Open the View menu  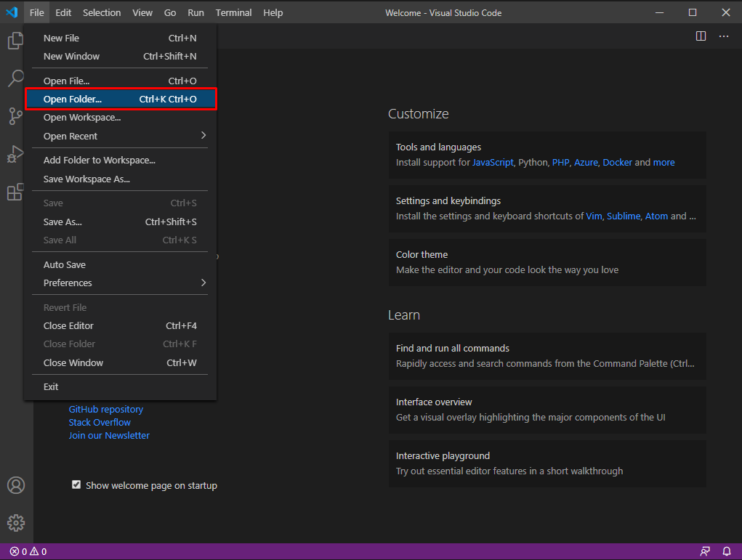pos(142,13)
